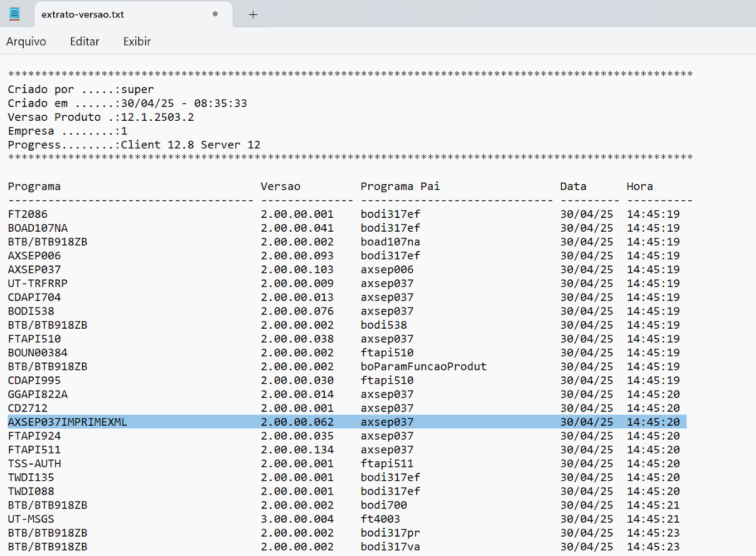This screenshot has height=556, width=756.
Task: Click FTAPI511 in the Programa column
Action: 34,450
